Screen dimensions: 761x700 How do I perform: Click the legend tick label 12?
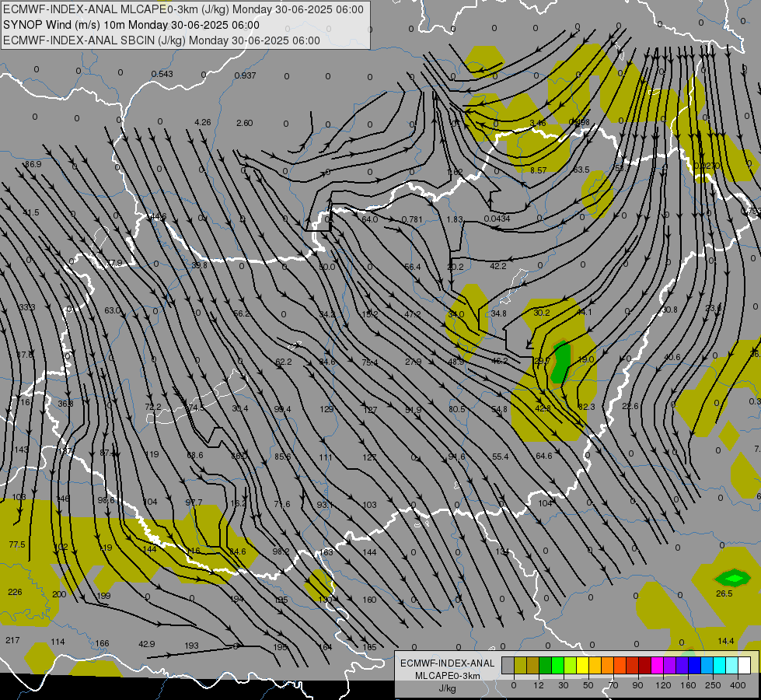point(538,685)
